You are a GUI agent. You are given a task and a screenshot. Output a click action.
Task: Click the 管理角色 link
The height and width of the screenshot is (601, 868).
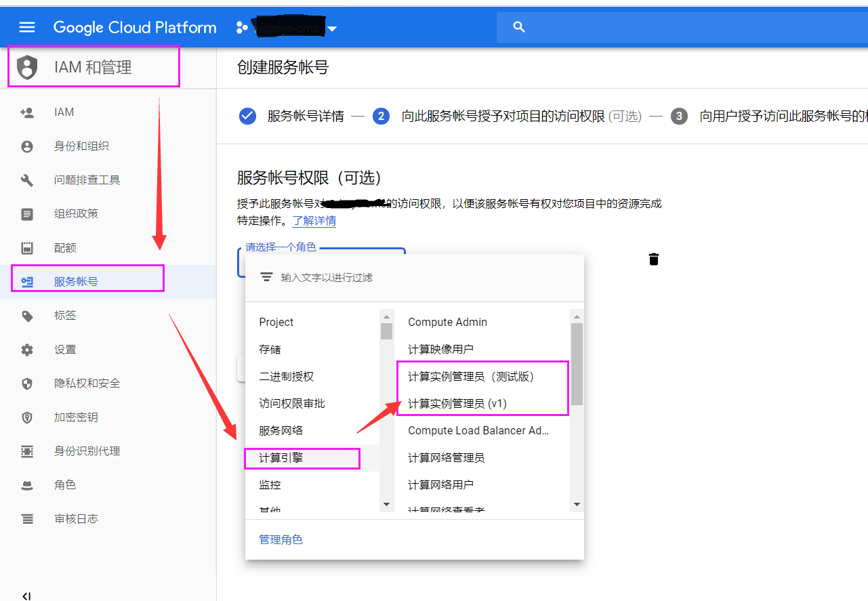pyautogui.click(x=281, y=539)
